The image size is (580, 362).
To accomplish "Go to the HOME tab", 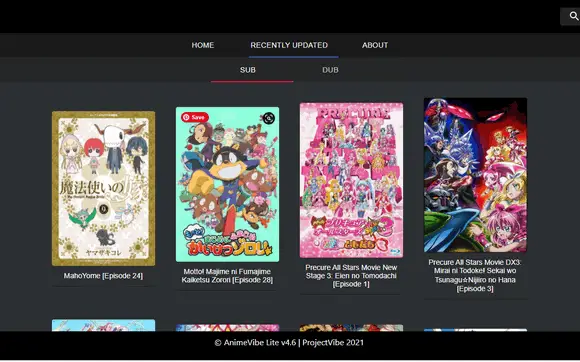I will pyautogui.click(x=203, y=45).
